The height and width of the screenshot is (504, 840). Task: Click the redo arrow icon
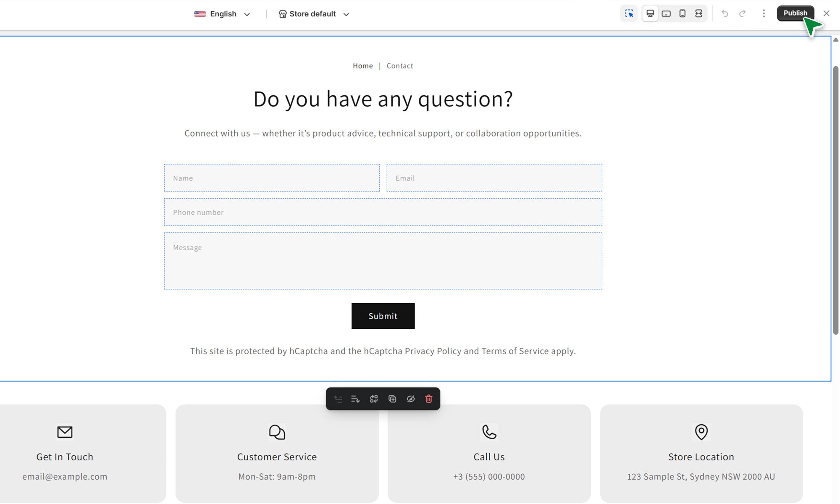pos(742,13)
